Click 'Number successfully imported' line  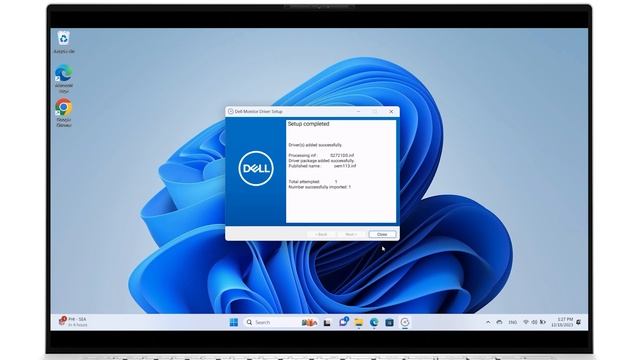[x=320, y=187]
